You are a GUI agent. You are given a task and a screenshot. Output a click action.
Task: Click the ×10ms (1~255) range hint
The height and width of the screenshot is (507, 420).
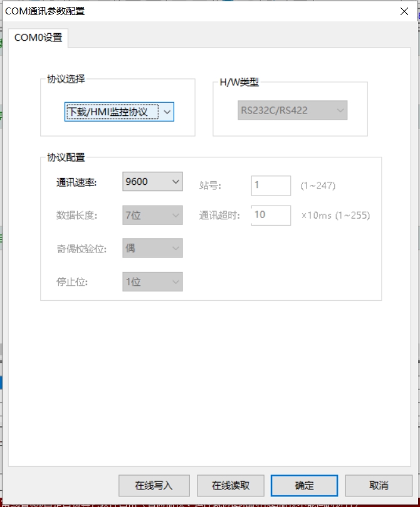click(335, 215)
